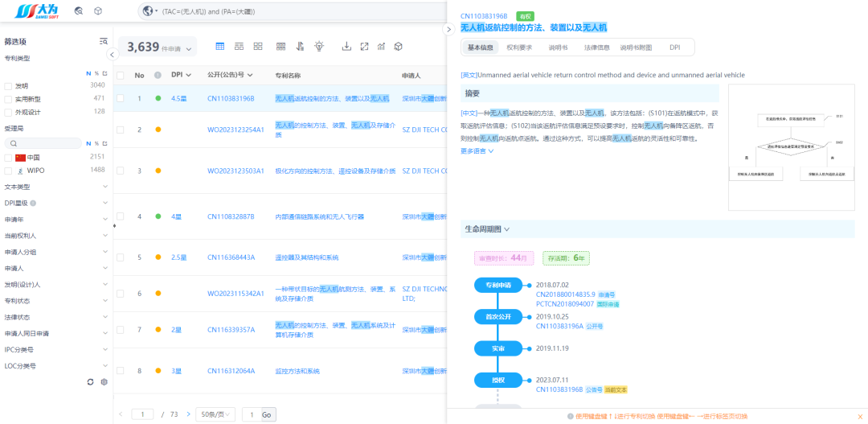This screenshot has width=868, height=424.
Task: Click % icon in 专利类型 section
Action: tap(96, 73)
